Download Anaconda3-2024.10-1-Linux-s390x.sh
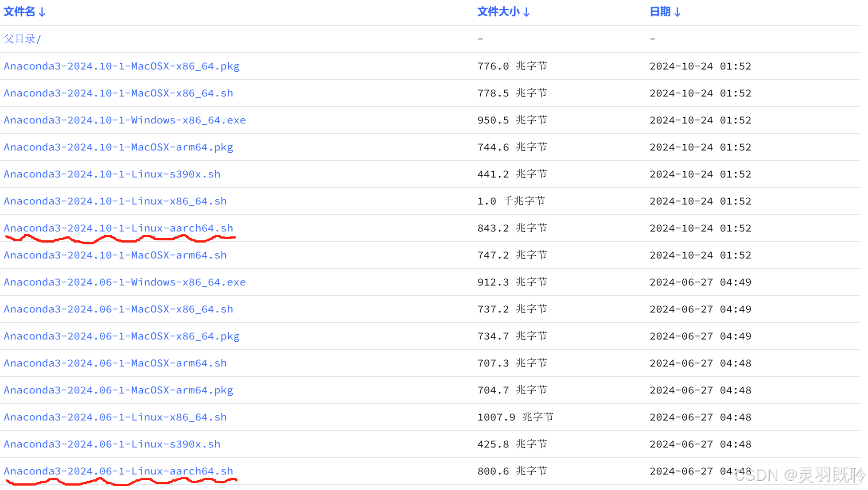The image size is (868, 490). [x=112, y=174]
